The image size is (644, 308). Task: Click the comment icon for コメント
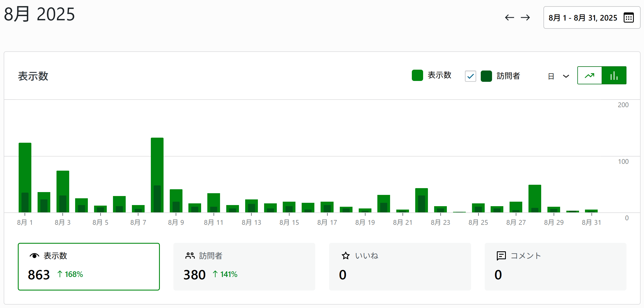(501, 256)
